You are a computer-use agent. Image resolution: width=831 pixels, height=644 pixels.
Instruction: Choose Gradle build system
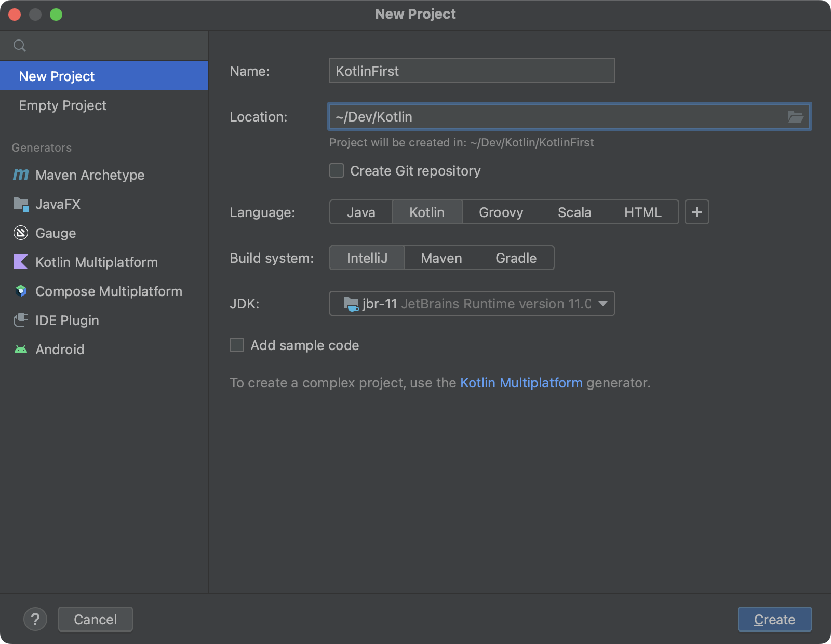(516, 258)
